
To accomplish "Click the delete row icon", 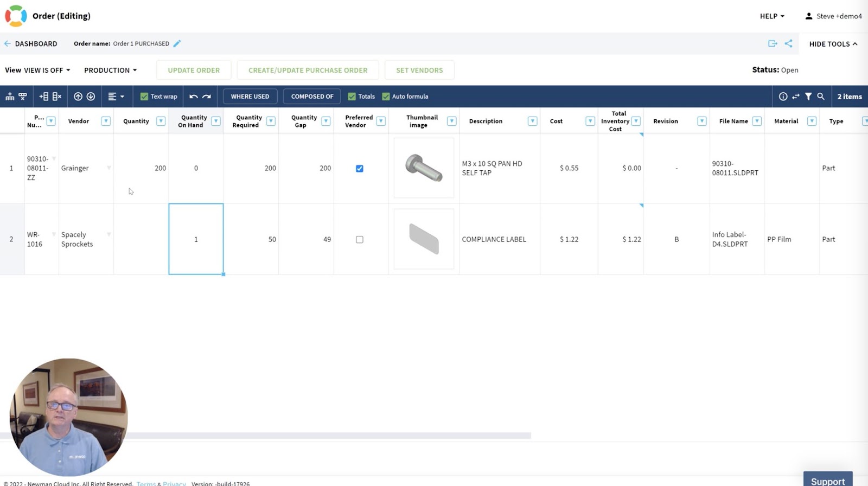I will [x=57, y=97].
